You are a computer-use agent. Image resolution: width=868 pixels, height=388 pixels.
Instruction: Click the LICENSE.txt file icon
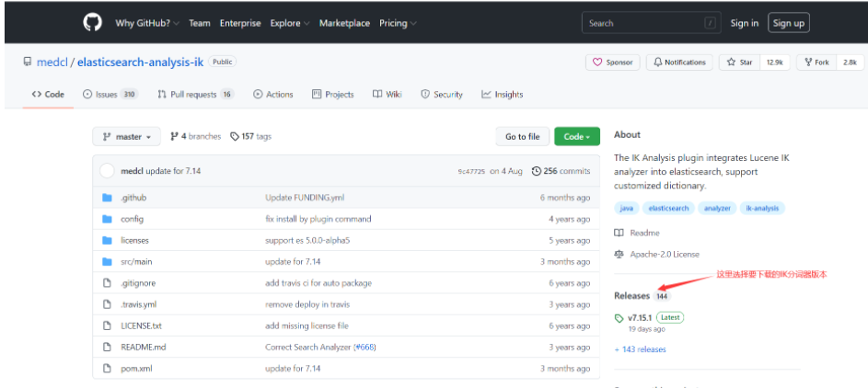108,325
